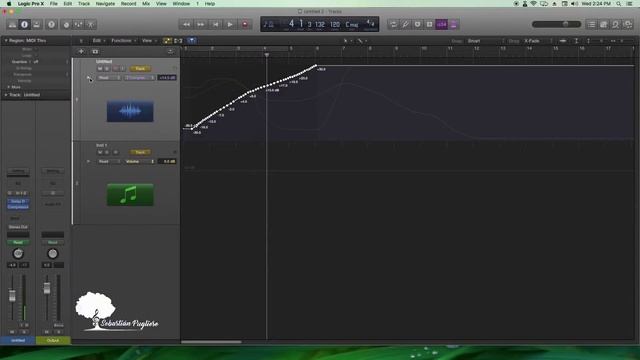Open the Mix menu
Viewport: 640px width, 360px height.
tap(146, 4)
